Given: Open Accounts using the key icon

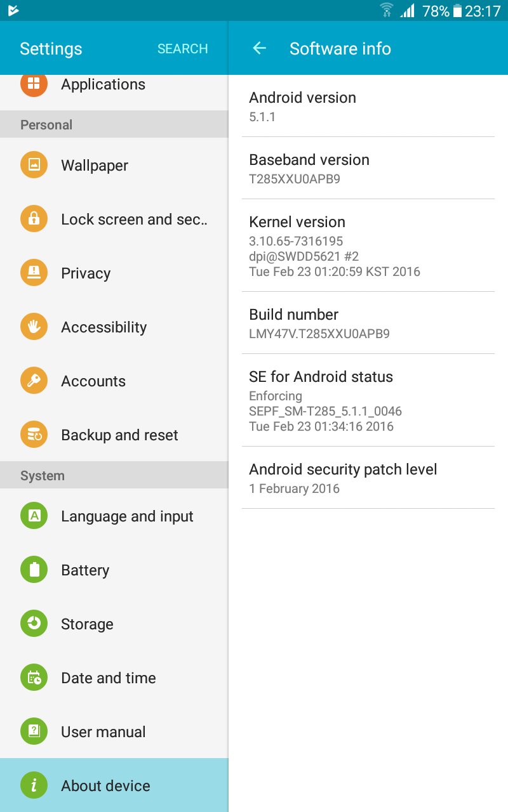Looking at the screenshot, I should pyautogui.click(x=34, y=381).
